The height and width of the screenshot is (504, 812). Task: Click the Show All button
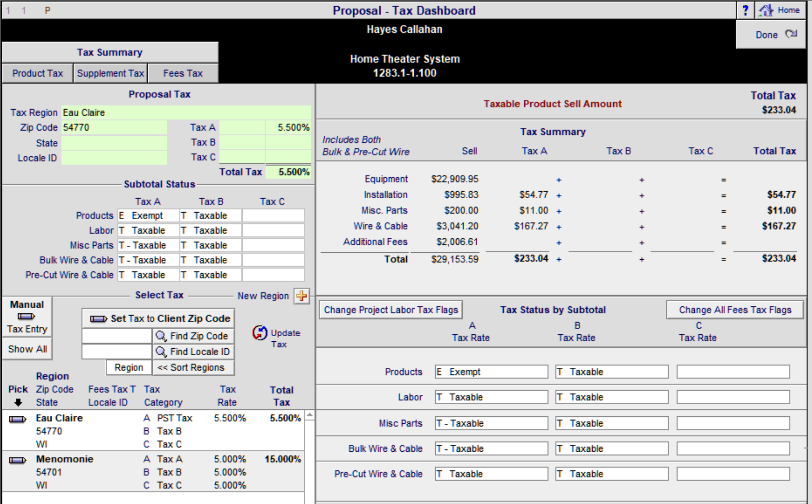pos(27,349)
